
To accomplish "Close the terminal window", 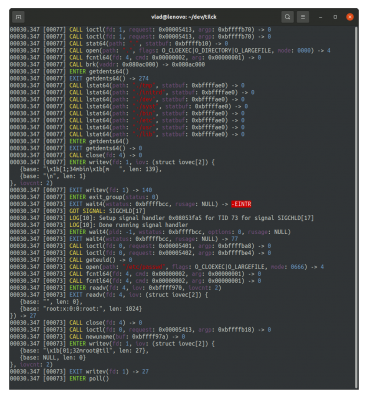I will (x=350, y=17).
